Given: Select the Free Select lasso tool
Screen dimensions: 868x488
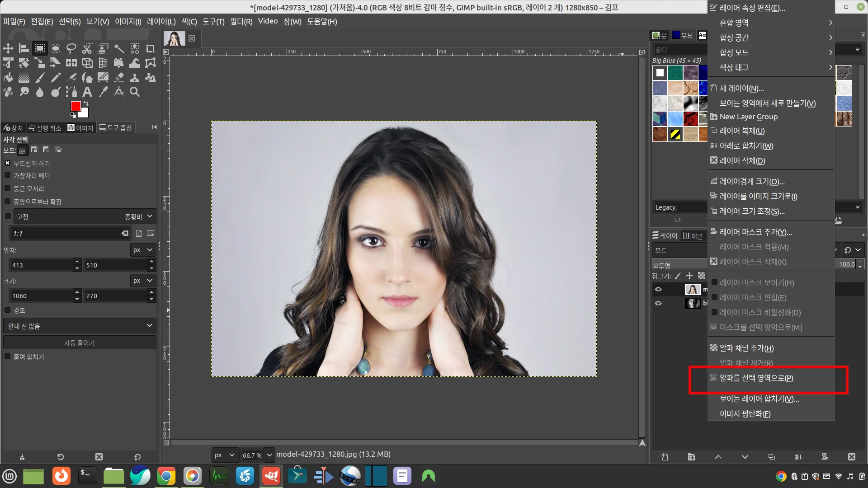Looking at the screenshot, I should click(71, 48).
